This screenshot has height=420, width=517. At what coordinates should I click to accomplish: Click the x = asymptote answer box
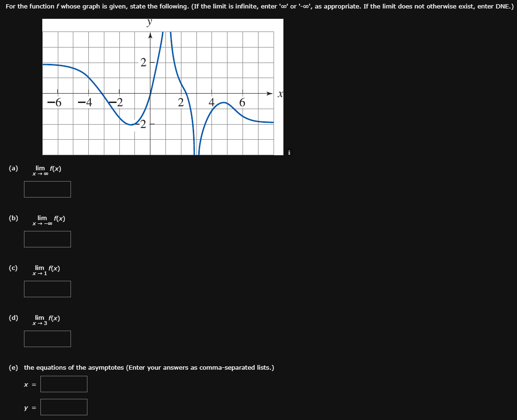click(x=63, y=384)
